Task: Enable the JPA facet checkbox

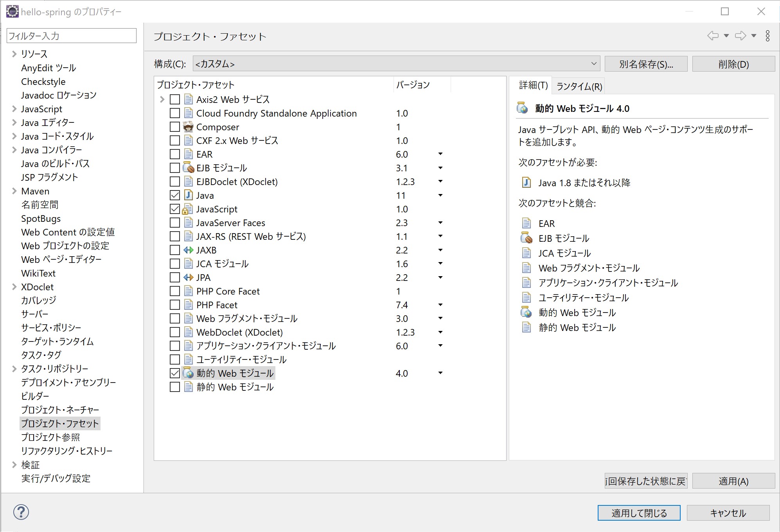Action: pos(175,278)
